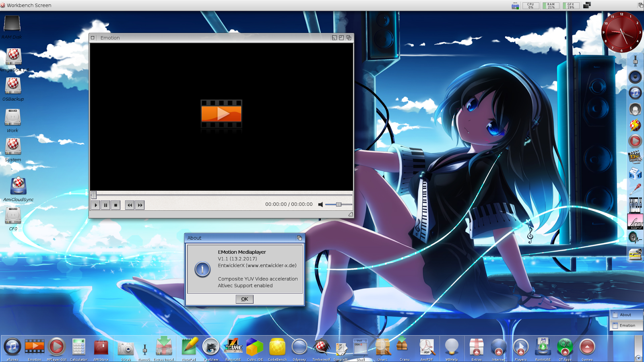This screenshot has height=362, width=644.
Task: Pause playback in Emotion player
Action: click(x=105, y=205)
